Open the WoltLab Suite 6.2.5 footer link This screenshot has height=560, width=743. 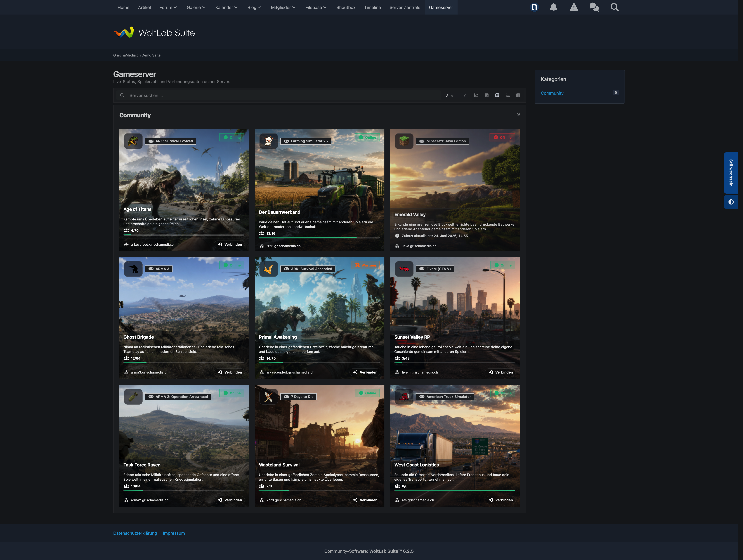(x=391, y=551)
